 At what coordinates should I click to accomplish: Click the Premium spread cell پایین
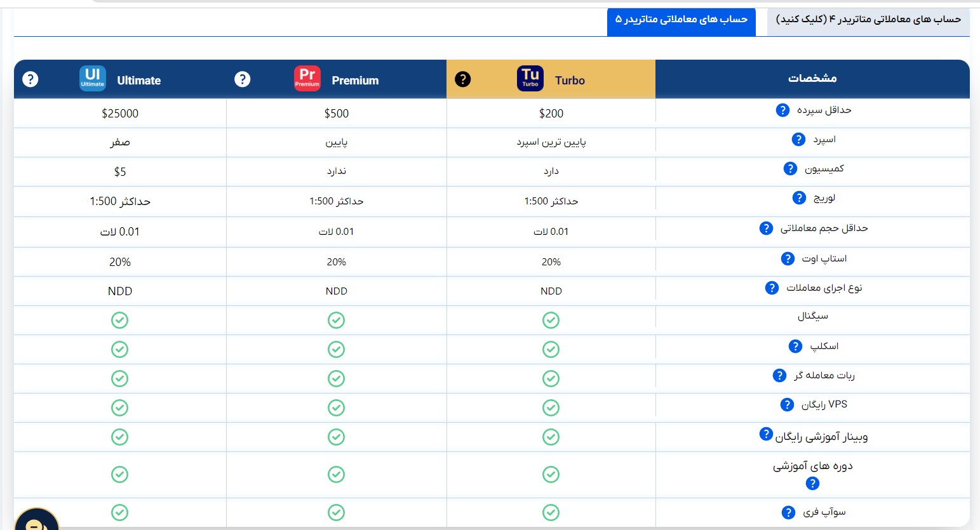[x=337, y=142]
